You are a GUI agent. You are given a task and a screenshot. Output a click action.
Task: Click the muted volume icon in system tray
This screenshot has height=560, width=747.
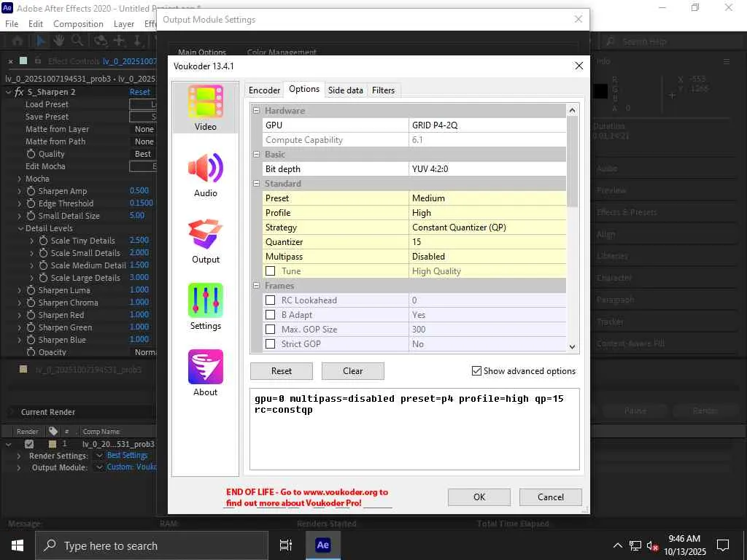[x=652, y=545]
